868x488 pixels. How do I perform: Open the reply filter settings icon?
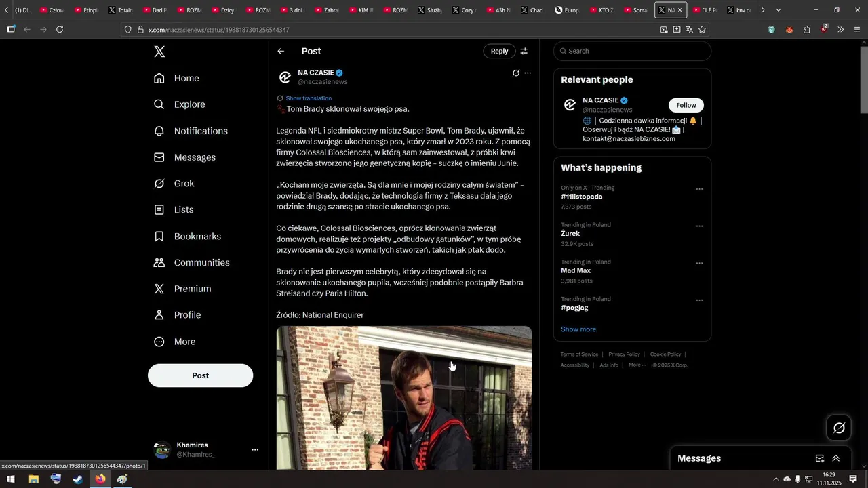(524, 51)
